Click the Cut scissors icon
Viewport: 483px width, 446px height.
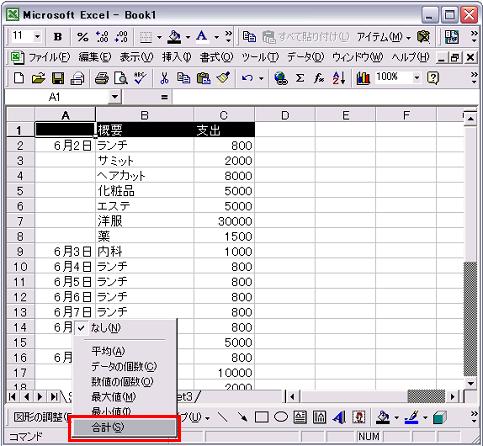pyautogui.click(x=164, y=78)
